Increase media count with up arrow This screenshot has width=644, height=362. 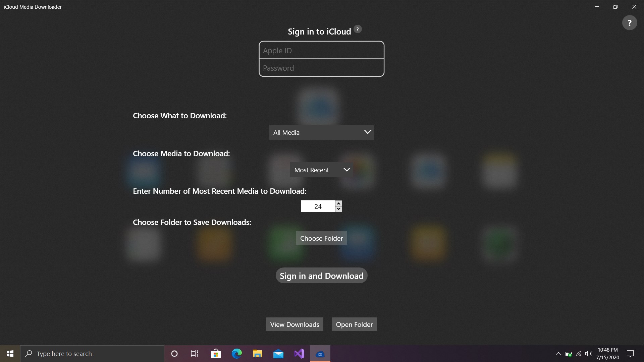[x=338, y=203]
